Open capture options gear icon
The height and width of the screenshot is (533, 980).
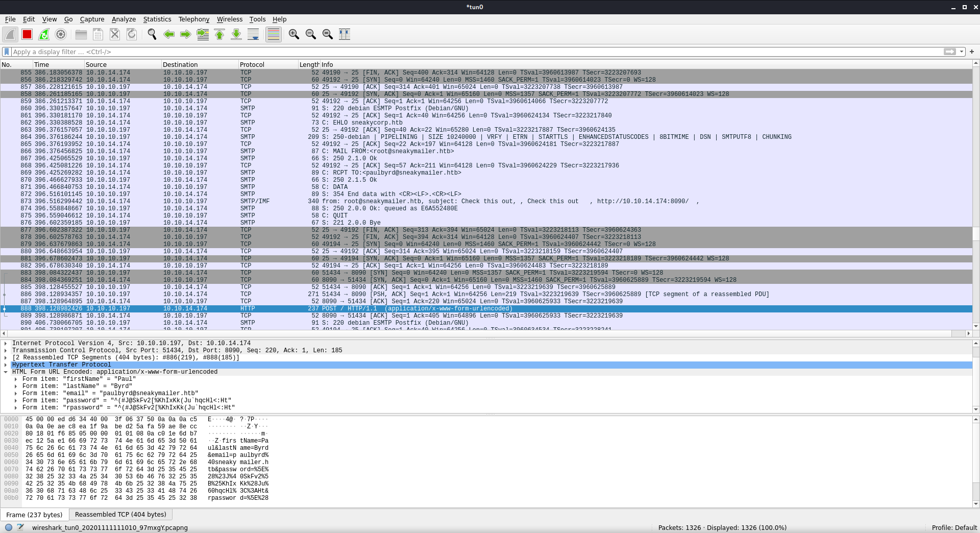tap(61, 34)
